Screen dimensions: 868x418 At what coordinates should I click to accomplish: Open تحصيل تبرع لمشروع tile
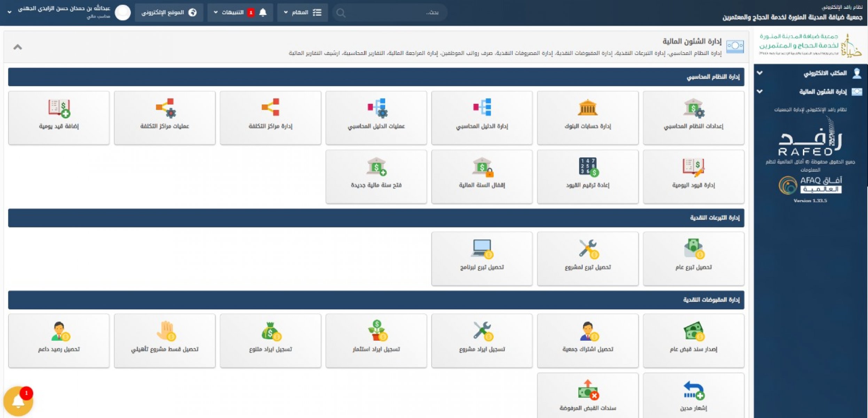(587, 259)
